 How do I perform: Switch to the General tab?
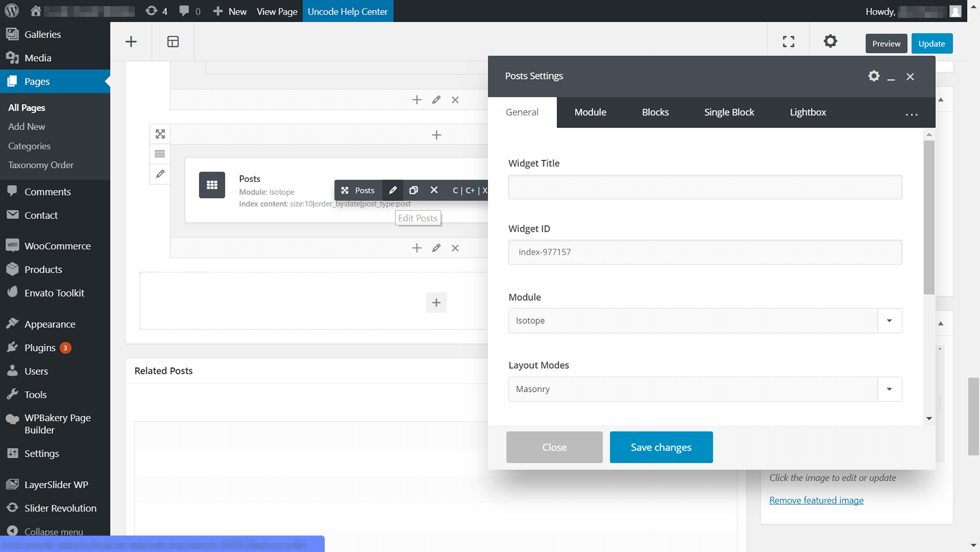click(x=522, y=112)
